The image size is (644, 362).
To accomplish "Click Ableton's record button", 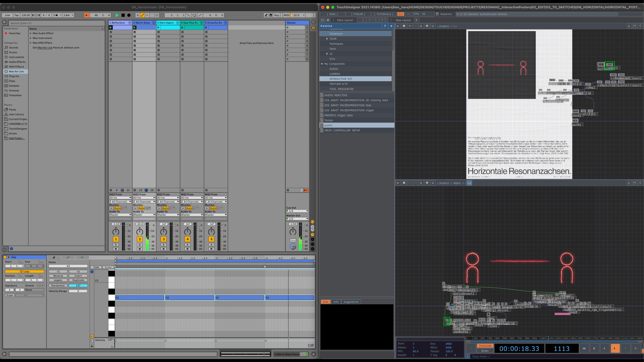I will pyautogui.click(x=129, y=15).
